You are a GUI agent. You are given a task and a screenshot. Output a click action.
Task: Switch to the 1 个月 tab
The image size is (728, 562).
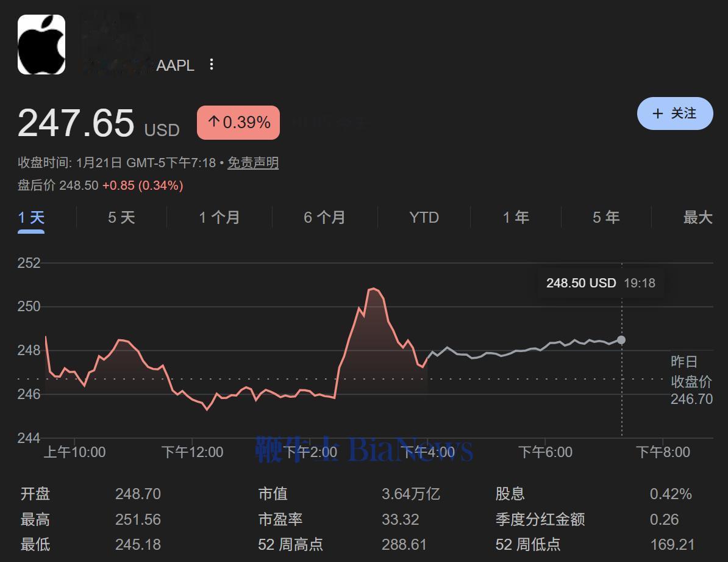pos(219,218)
